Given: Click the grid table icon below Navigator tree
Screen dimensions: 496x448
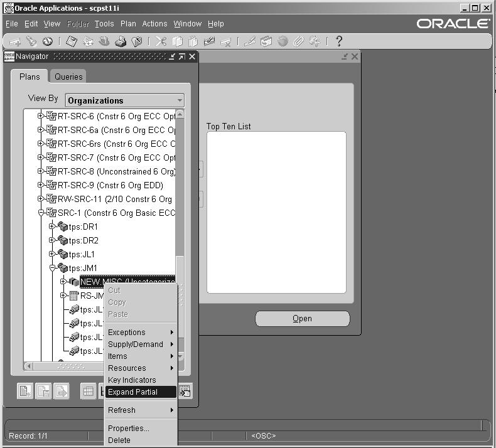Looking at the screenshot, I should tap(89, 392).
